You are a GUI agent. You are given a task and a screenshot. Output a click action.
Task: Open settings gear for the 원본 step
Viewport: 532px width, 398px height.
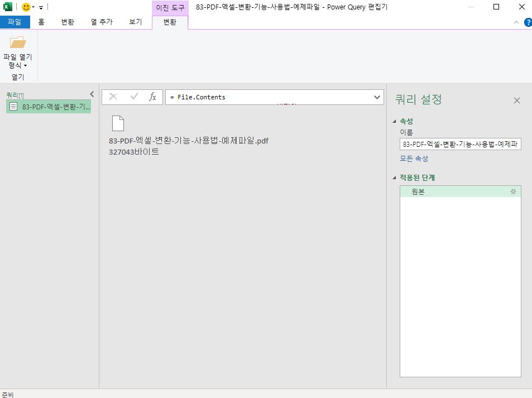[x=512, y=191]
